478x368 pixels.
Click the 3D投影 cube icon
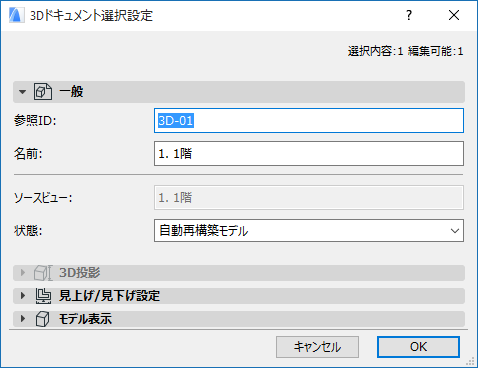point(43,273)
